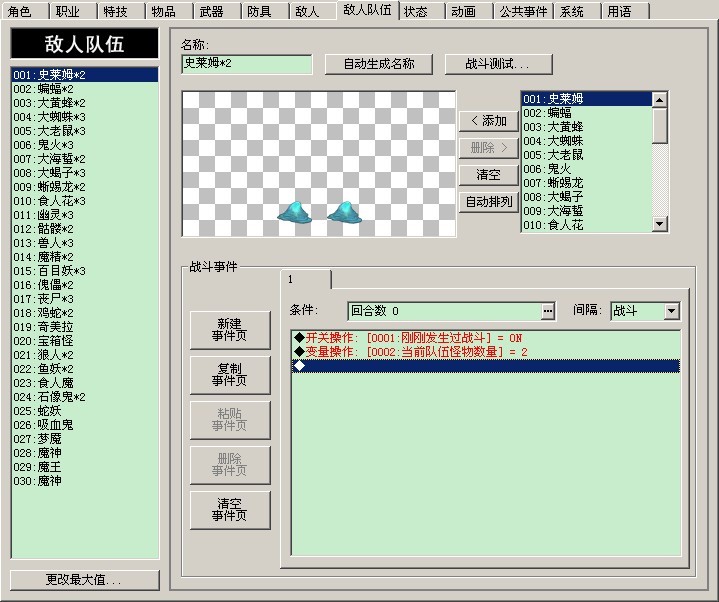Select troop 030:魔神

(x=85, y=481)
